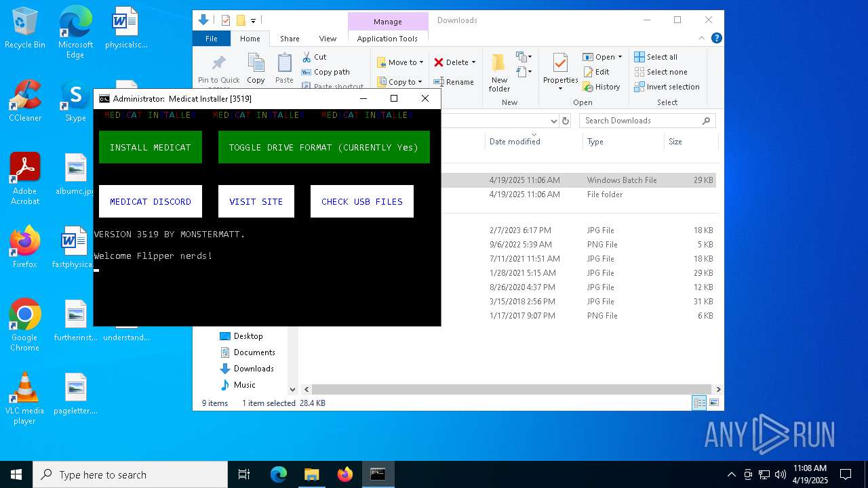Click CHECK USB FILES button
The image size is (868, 488).
coord(362,201)
